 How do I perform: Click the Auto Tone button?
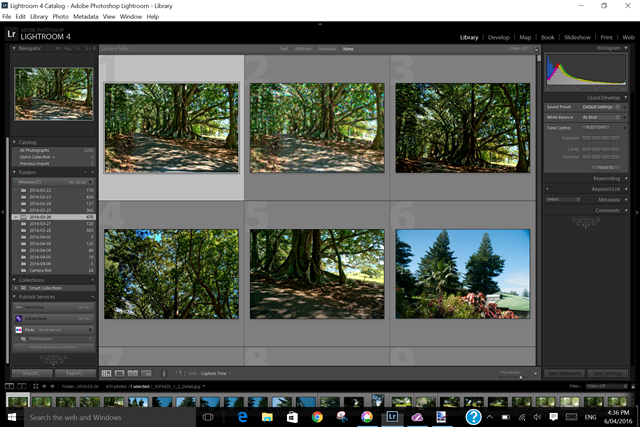(x=596, y=127)
